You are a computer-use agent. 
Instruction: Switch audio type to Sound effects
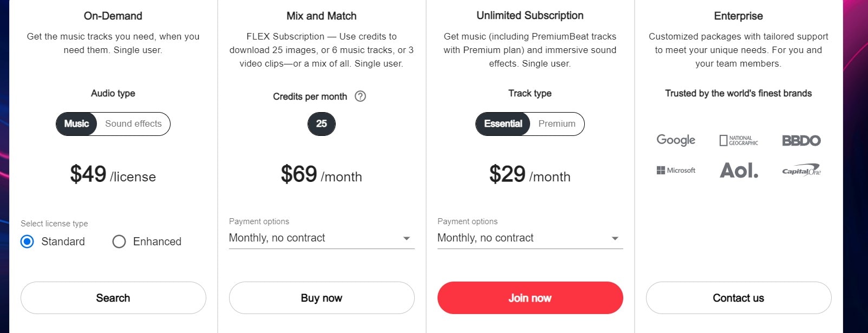[133, 124]
